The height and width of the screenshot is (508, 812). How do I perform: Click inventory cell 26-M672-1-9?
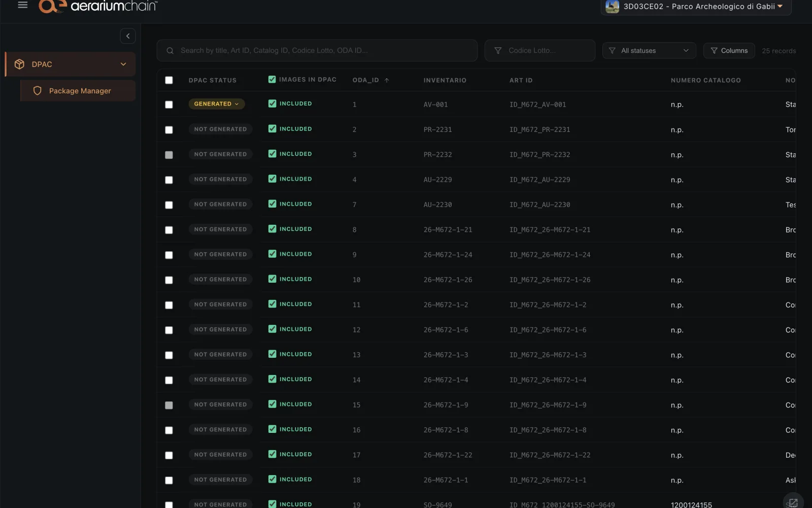[446, 405]
